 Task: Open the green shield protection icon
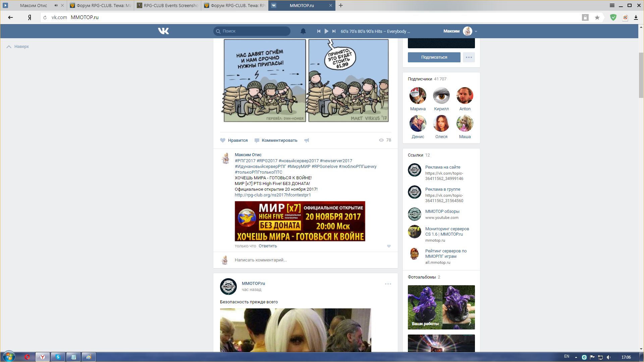(x=613, y=17)
